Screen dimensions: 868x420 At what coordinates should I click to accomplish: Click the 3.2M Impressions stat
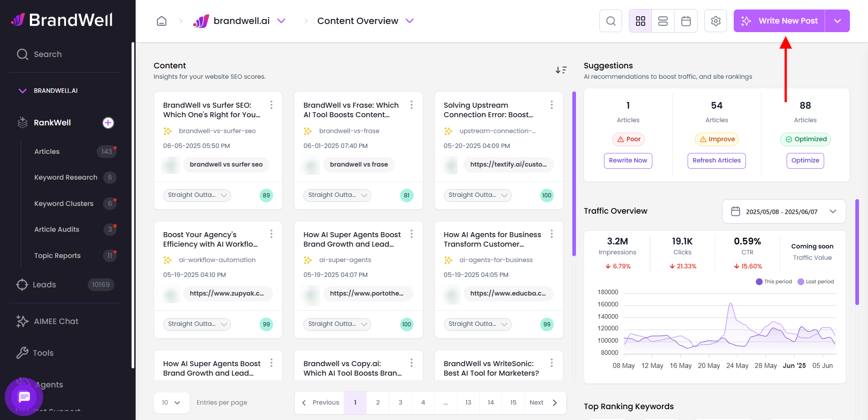pyautogui.click(x=618, y=246)
